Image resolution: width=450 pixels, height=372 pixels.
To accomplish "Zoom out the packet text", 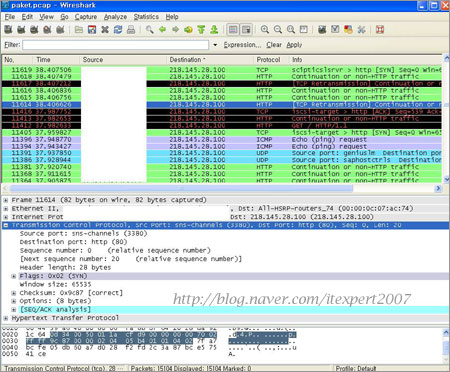I will click(x=278, y=30).
